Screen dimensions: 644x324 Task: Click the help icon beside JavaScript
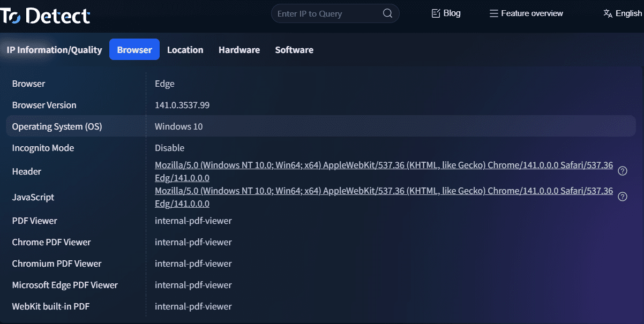[x=622, y=197]
